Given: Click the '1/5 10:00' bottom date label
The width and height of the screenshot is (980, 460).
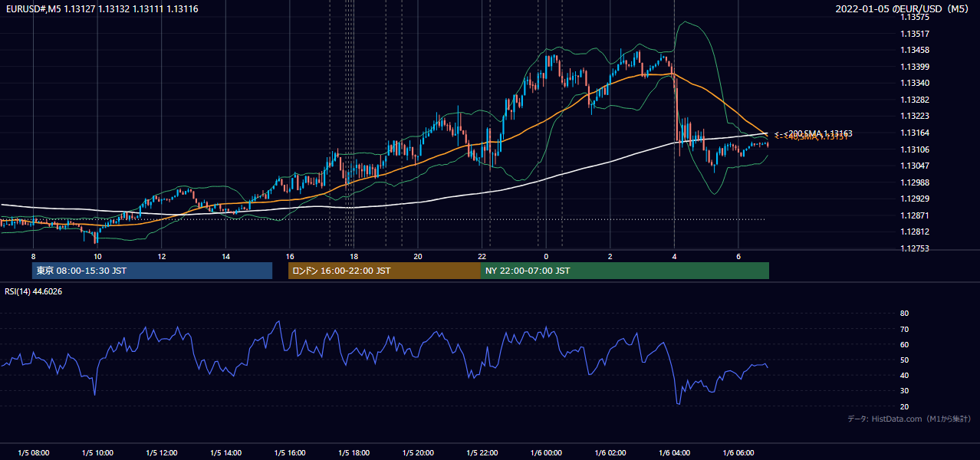Looking at the screenshot, I should coord(97,452).
